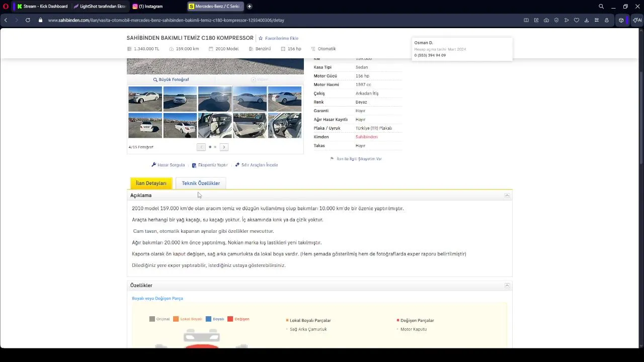Take a snapshot with camera icon
The width and height of the screenshot is (644, 362).
(546, 20)
